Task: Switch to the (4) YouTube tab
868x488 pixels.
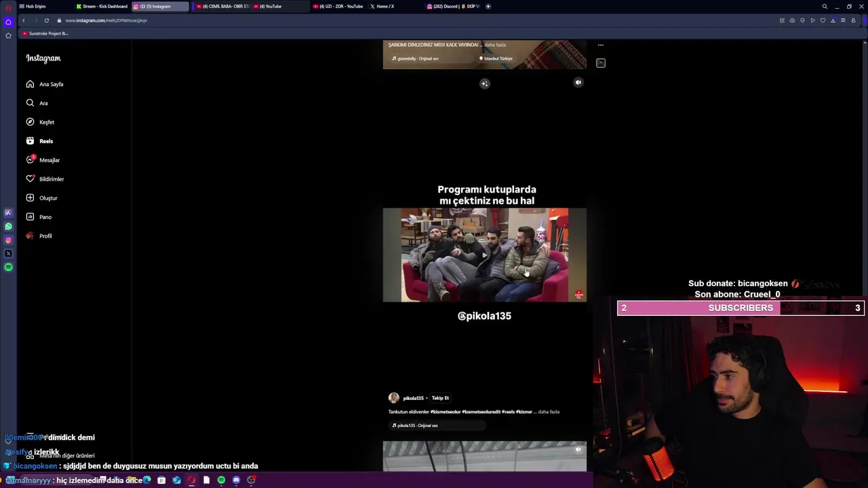Action: [278, 6]
